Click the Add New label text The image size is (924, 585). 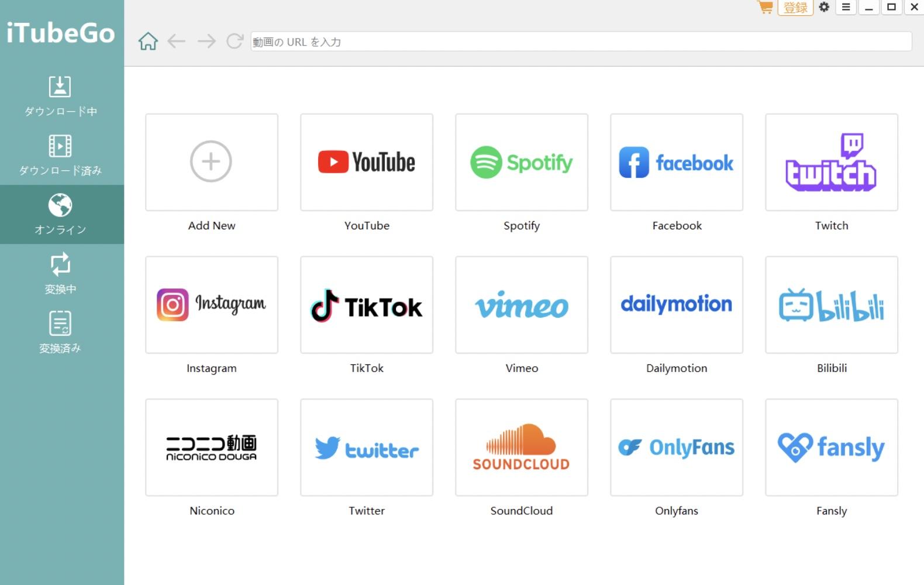click(212, 226)
